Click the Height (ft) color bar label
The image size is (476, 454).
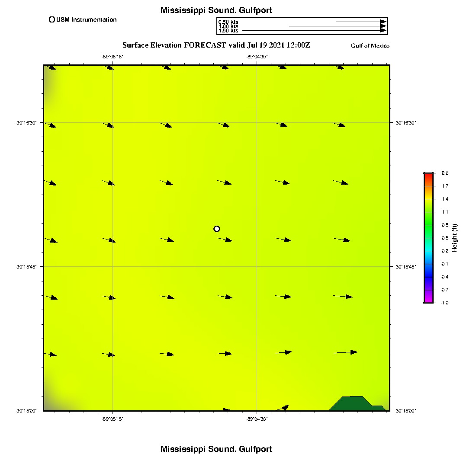[x=455, y=238]
